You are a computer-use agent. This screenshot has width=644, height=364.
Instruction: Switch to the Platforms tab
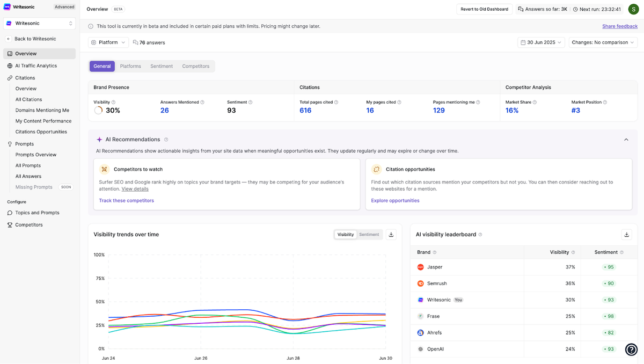pyautogui.click(x=130, y=66)
